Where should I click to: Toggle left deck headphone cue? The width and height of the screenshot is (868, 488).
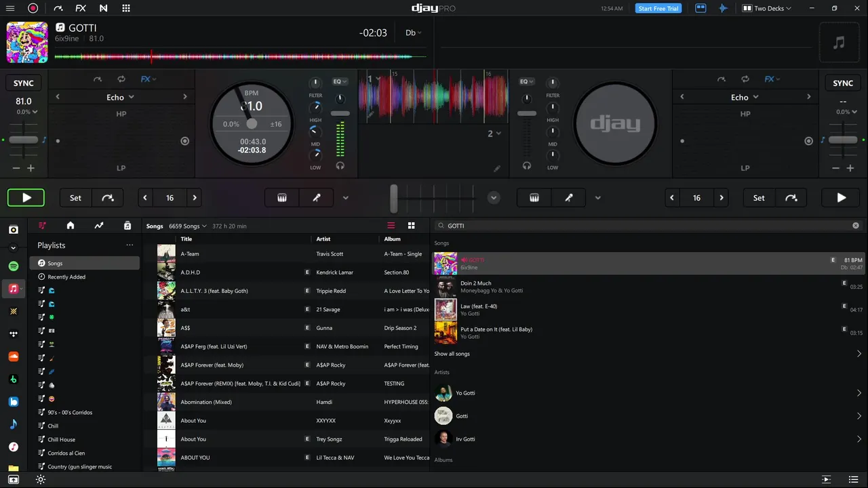point(340,165)
